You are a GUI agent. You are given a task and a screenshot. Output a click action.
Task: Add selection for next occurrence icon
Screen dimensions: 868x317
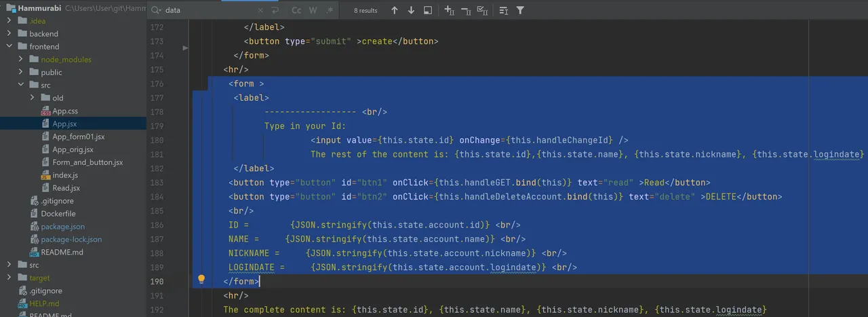point(449,10)
